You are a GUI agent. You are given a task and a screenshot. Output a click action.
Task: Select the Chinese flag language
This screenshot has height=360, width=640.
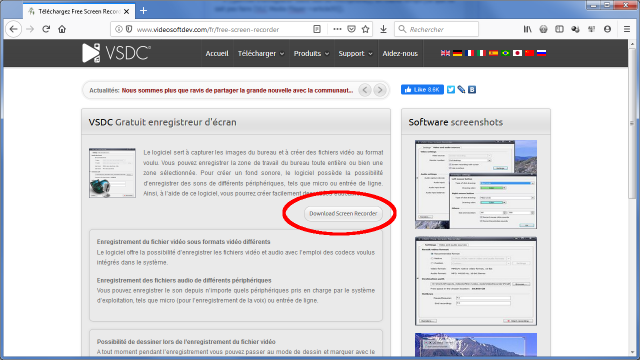(x=529, y=53)
